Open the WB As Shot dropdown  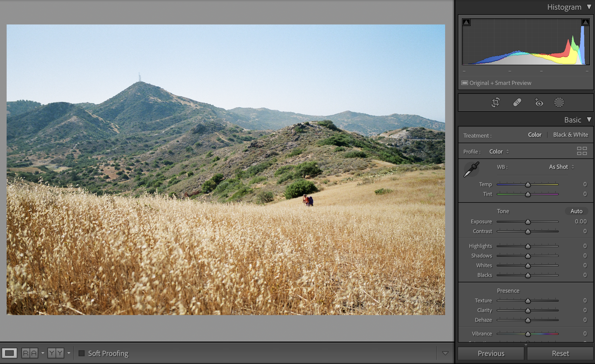(x=561, y=167)
